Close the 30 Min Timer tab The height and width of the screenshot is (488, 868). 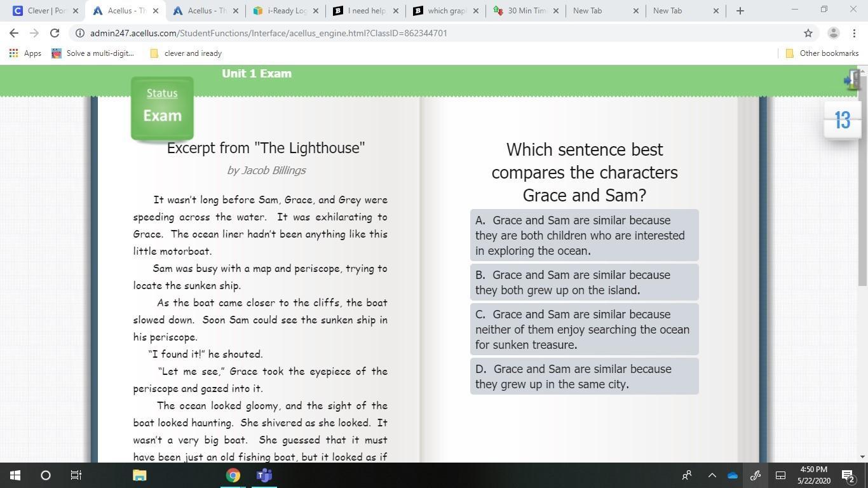(556, 11)
